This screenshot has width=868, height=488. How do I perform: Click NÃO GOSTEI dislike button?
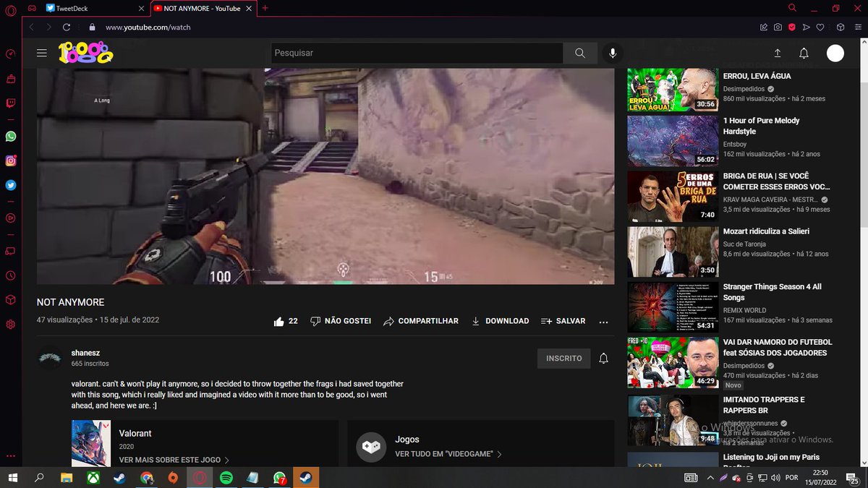(x=341, y=321)
